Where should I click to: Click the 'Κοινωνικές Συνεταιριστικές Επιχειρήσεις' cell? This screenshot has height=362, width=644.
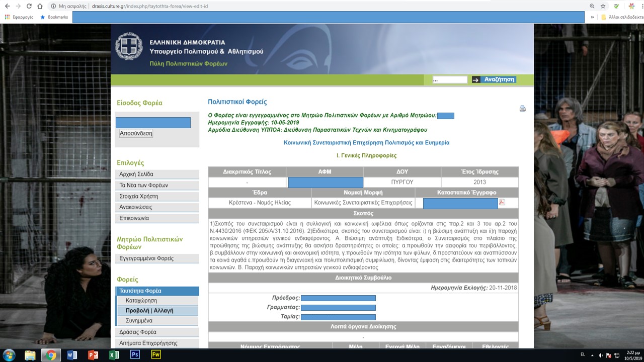tap(363, 203)
